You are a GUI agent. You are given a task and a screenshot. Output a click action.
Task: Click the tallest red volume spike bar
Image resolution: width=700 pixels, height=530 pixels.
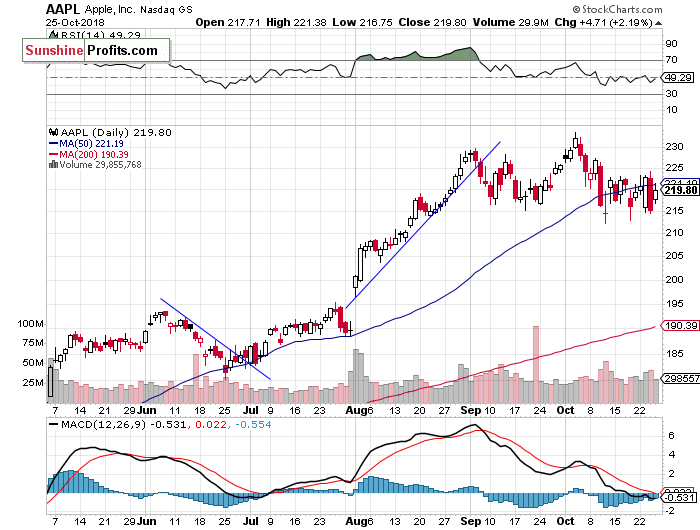(536, 364)
